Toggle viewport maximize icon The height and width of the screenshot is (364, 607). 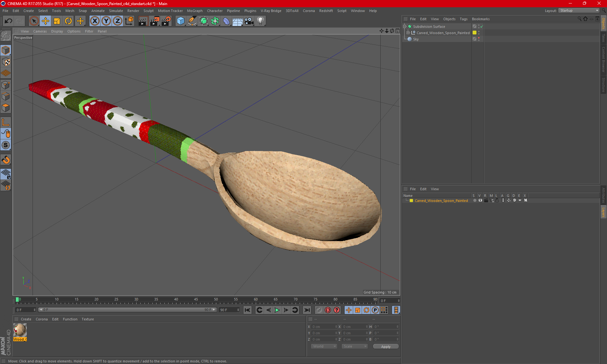pyautogui.click(x=397, y=31)
